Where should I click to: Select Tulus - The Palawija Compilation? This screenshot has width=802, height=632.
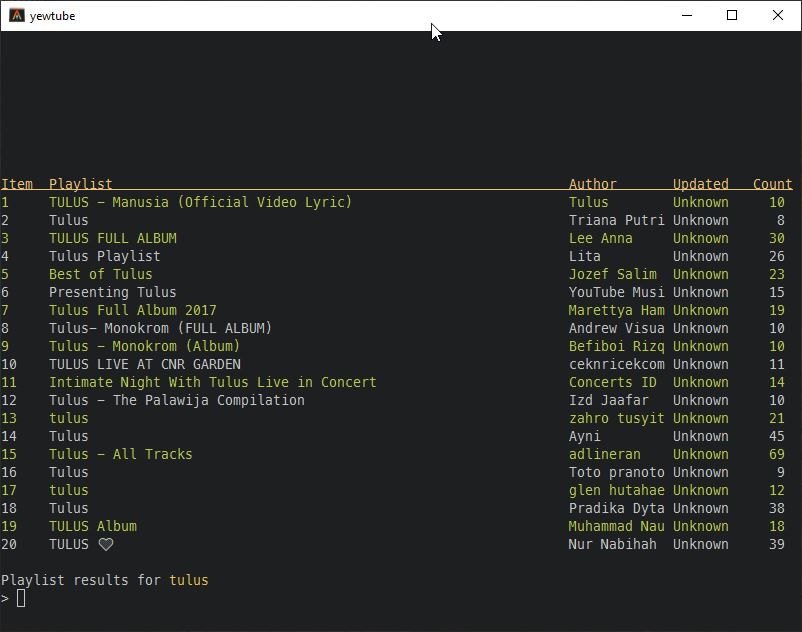coord(176,400)
